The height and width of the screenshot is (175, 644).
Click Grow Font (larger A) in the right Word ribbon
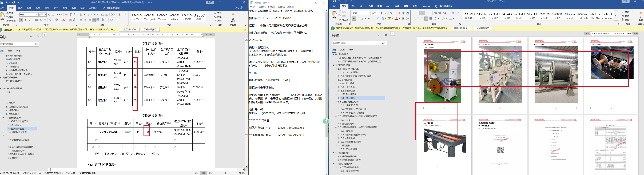click(381, 13)
